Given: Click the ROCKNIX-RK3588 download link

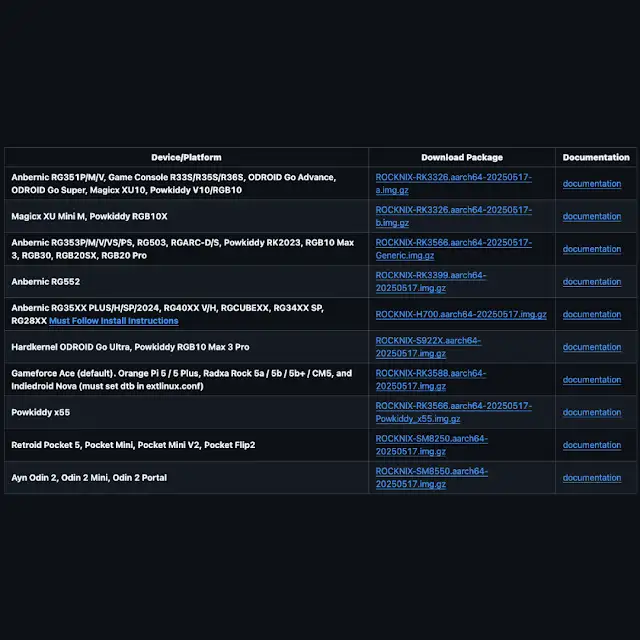Looking at the screenshot, I should 430,373.
